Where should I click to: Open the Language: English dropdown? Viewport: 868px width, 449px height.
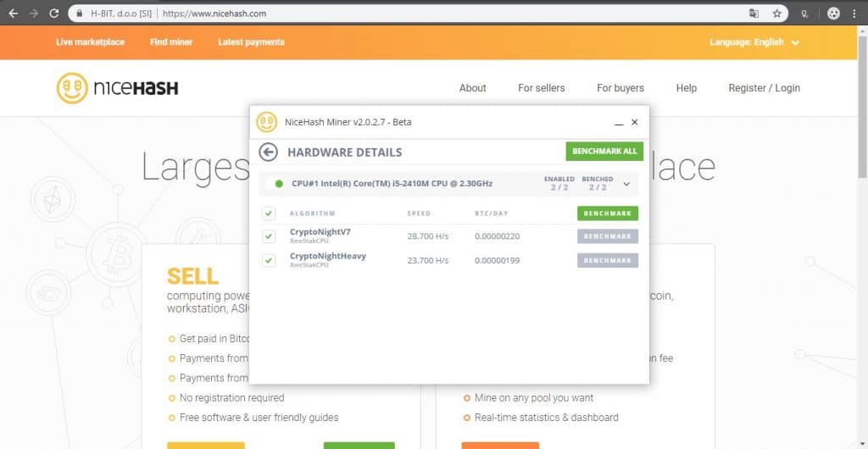pyautogui.click(x=754, y=42)
